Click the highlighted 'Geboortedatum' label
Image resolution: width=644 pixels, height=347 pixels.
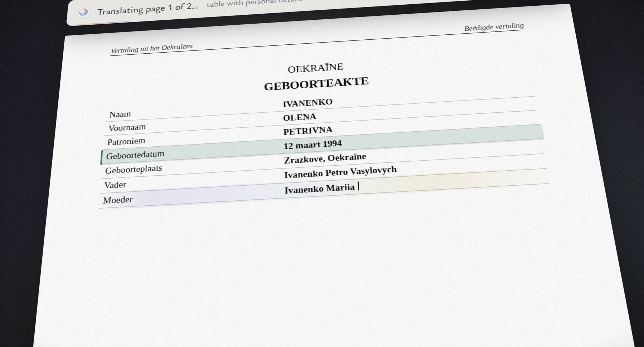point(135,155)
